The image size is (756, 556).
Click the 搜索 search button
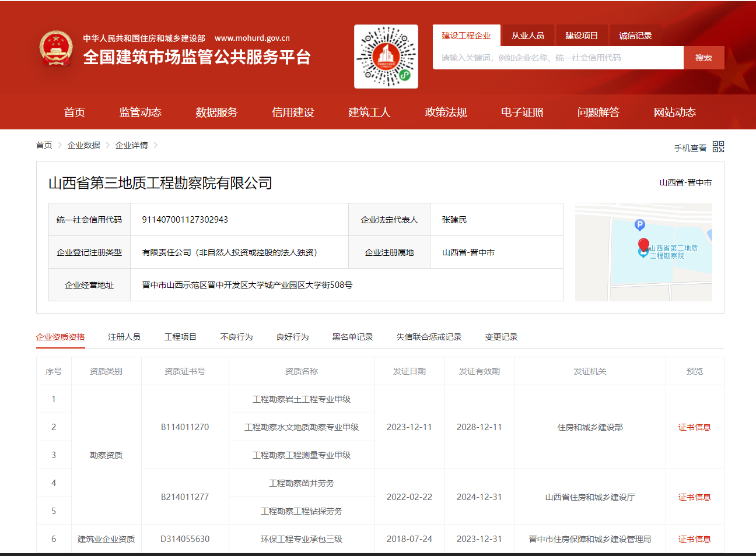pyautogui.click(x=703, y=58)
